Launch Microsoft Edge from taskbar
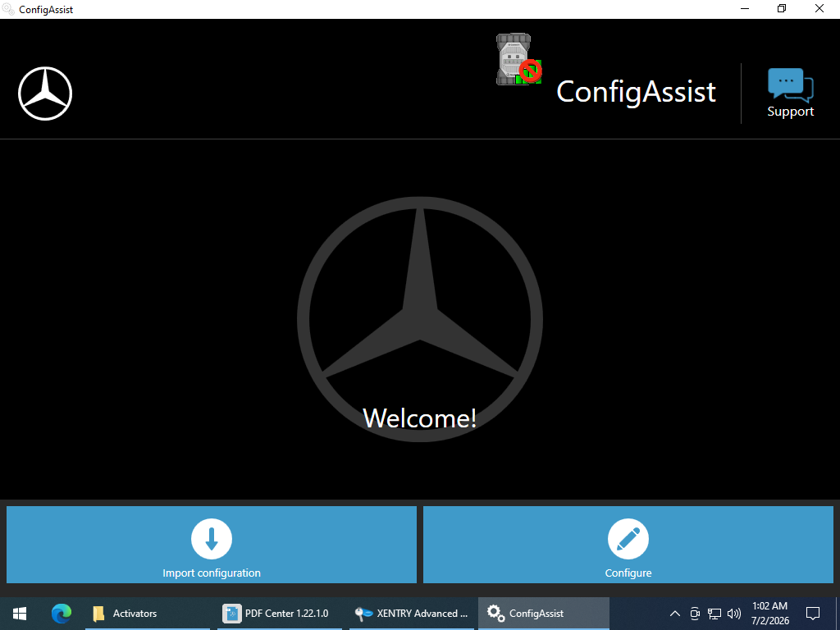Screen dimensions: 840x630 pos(61,614)
